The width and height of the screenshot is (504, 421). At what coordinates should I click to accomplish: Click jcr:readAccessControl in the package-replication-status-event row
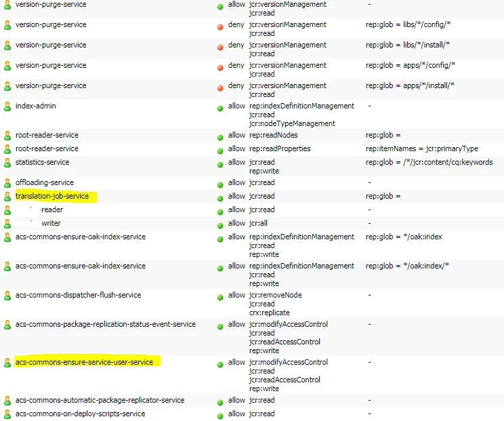[x=285, y=342]
